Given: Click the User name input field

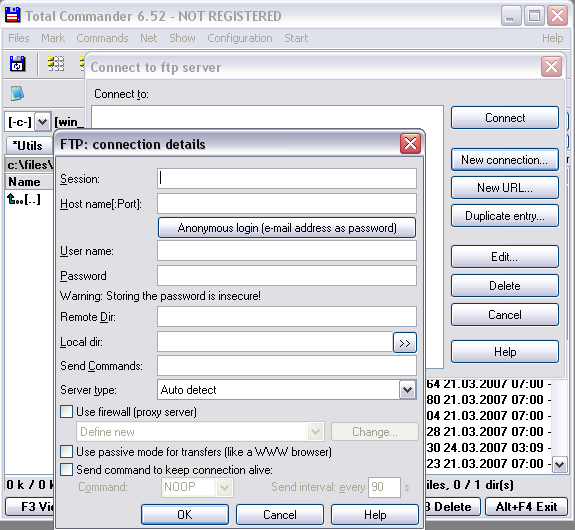Looking at the screenshot, I should (x=287, y=251).
